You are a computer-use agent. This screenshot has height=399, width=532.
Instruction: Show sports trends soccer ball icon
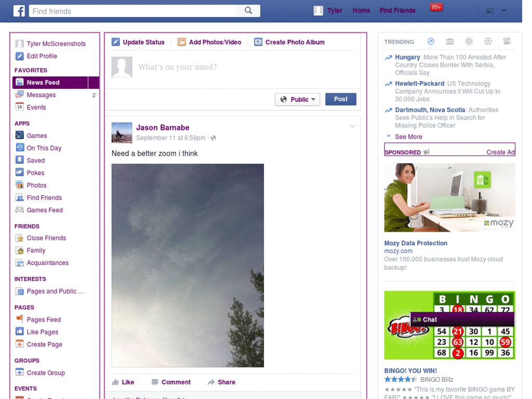488,42
